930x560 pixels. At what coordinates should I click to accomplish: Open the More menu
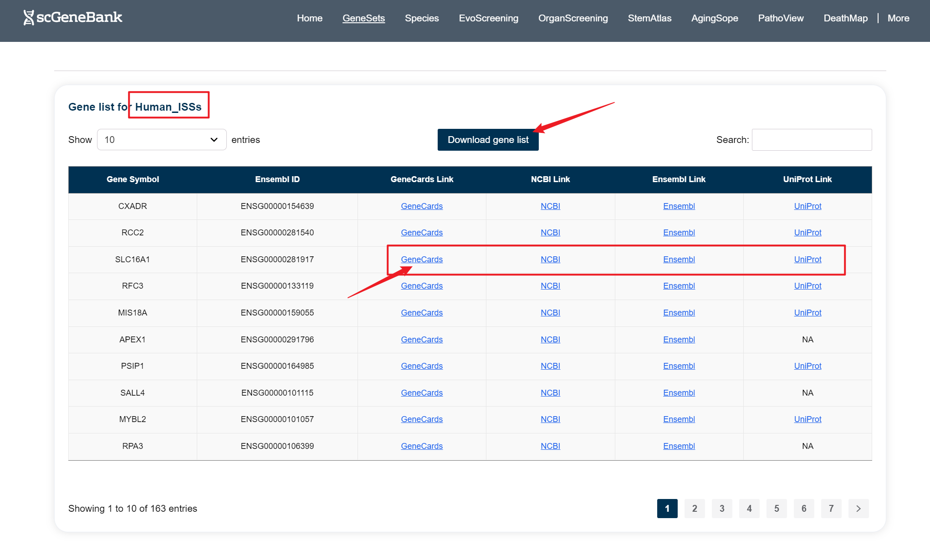898,18
